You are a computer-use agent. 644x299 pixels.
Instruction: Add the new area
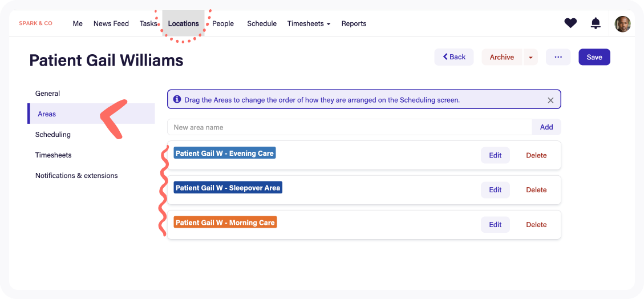(x=546, y=127)
